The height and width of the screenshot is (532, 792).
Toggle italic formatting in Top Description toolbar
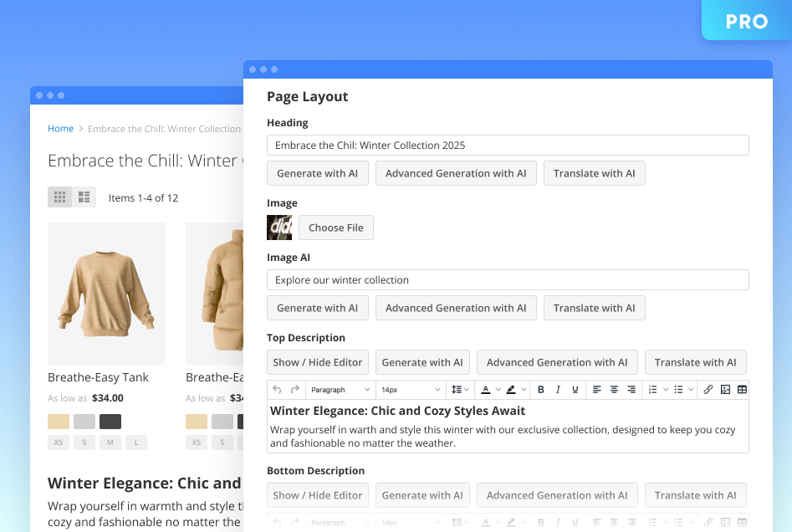[x=558, y=390]
